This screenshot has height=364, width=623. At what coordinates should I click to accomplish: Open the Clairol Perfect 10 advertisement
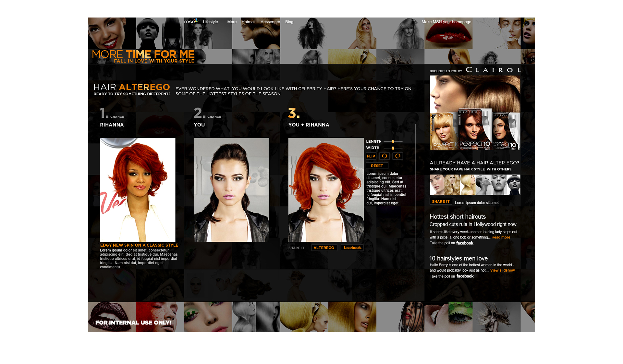[475, 113]
